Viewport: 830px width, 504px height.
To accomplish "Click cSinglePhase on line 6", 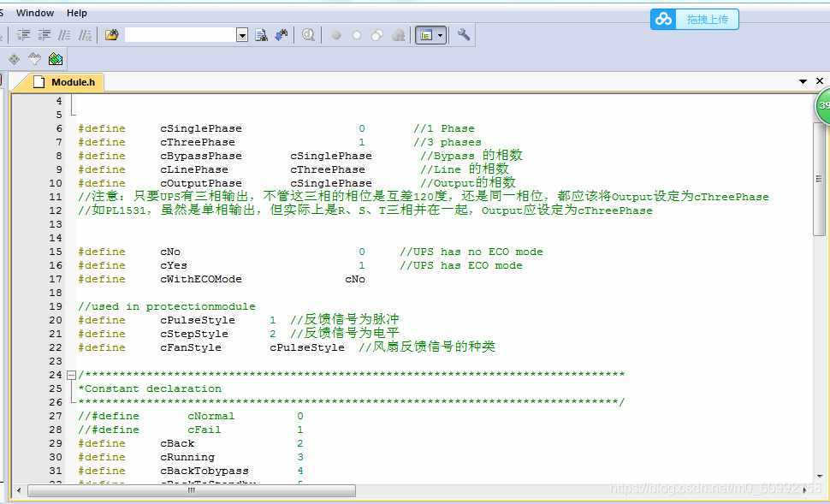I will [x=200, y=128].
